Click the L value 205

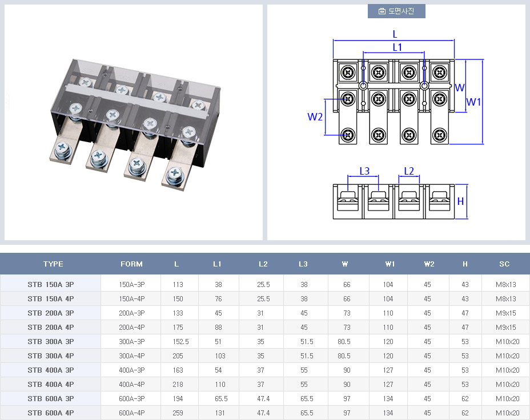[x=178, y=356]
